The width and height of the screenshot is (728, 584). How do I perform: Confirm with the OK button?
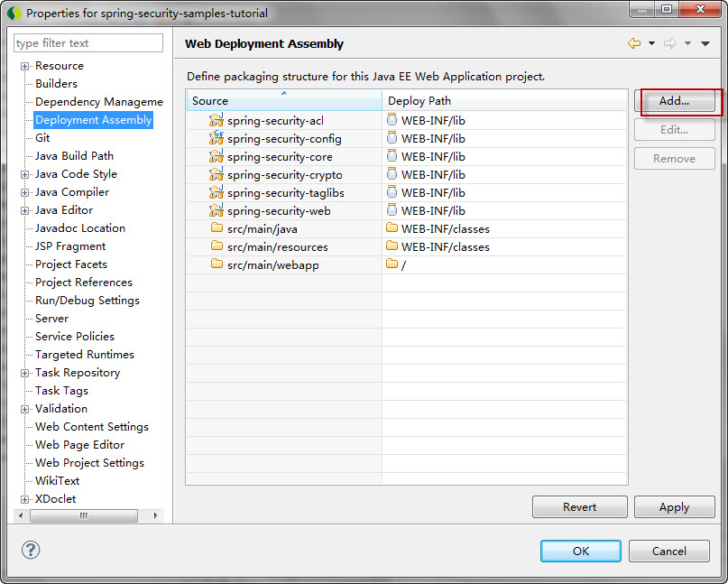point(581,551)
